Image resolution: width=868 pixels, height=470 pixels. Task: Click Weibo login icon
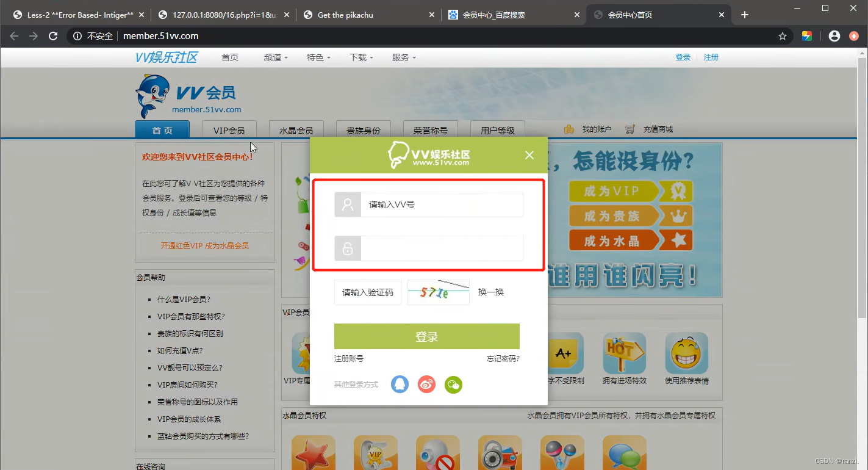426,384
